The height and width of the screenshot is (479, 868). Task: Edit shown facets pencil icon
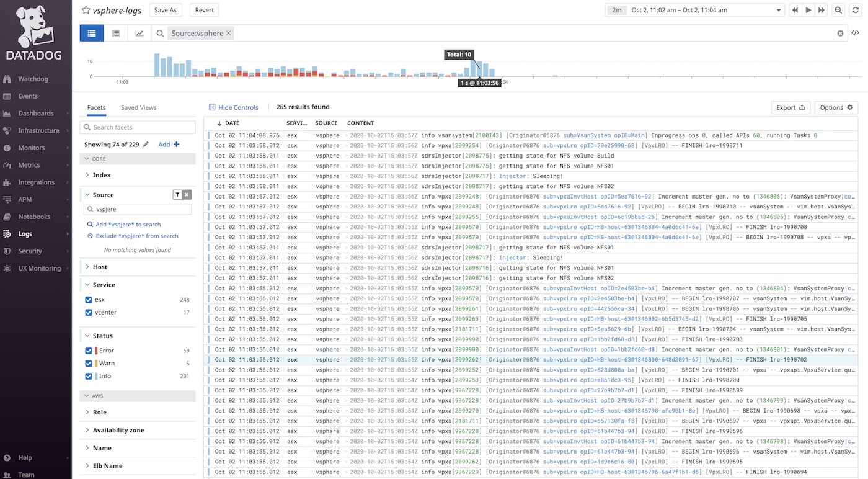[146, 144]
